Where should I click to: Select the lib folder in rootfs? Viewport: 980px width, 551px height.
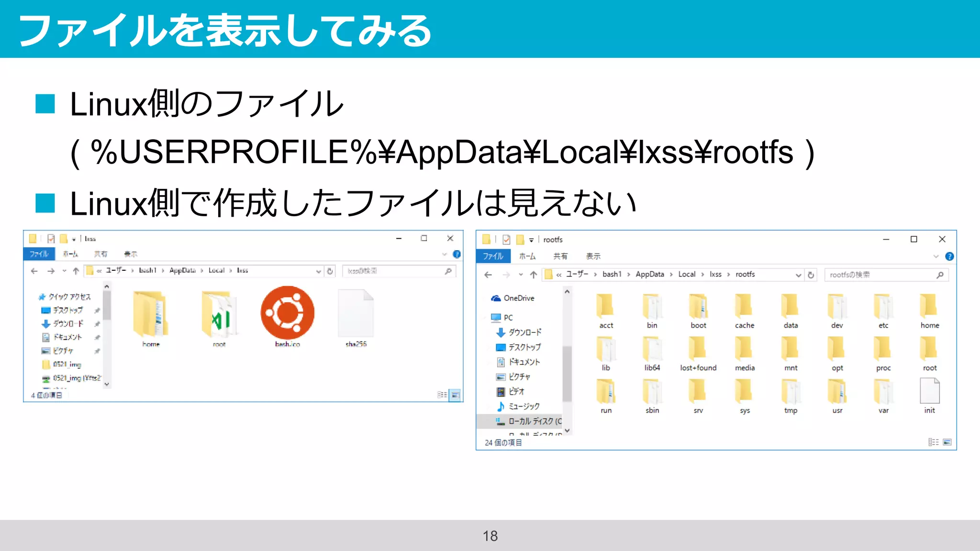pos(606,353)
